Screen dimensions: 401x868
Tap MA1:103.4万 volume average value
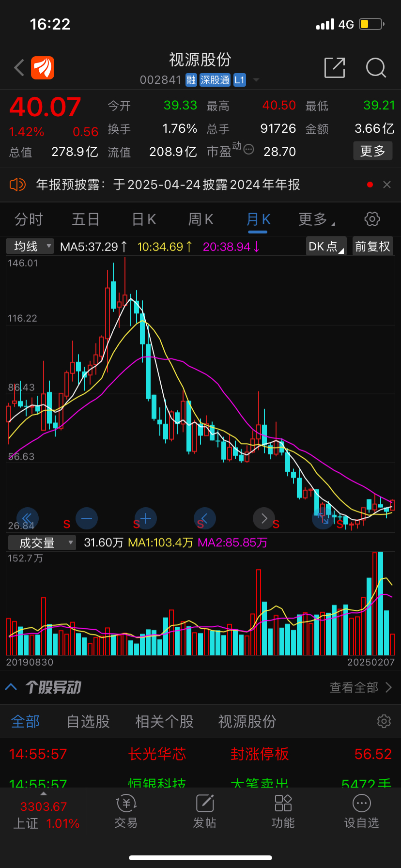pyautogui.click(x=160, y=542)
